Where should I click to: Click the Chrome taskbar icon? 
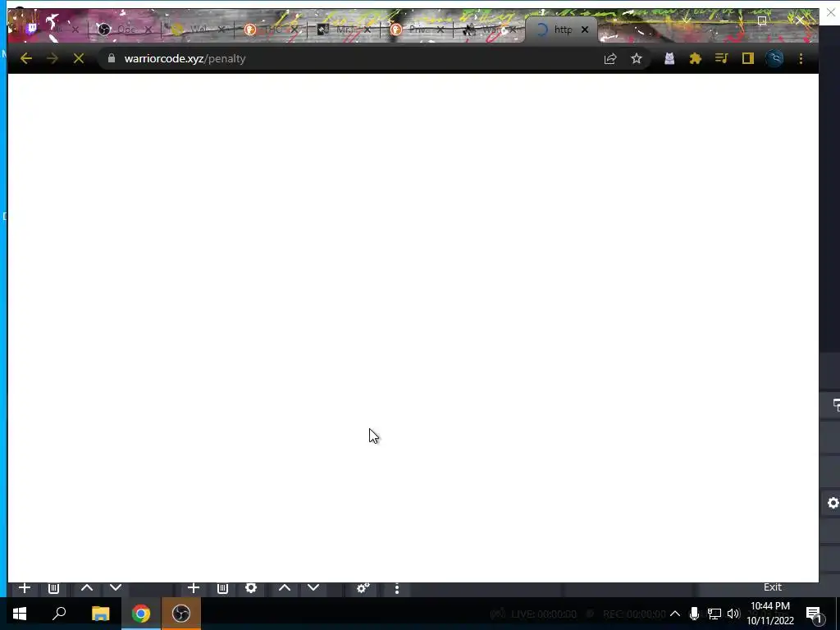pos(141,614)
